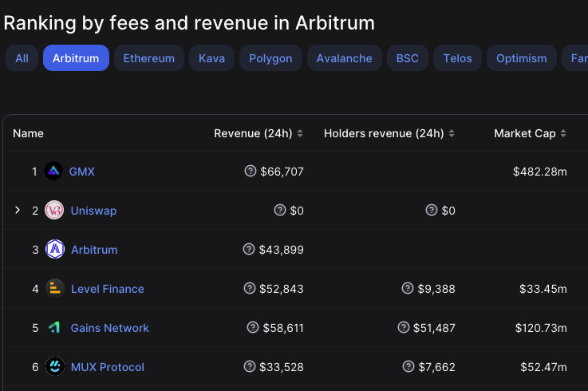The width and height of the screenshot is (588, 391).
Task: Click help icon beside Level Finance revenue $52,843
Action: coord(250,289)
